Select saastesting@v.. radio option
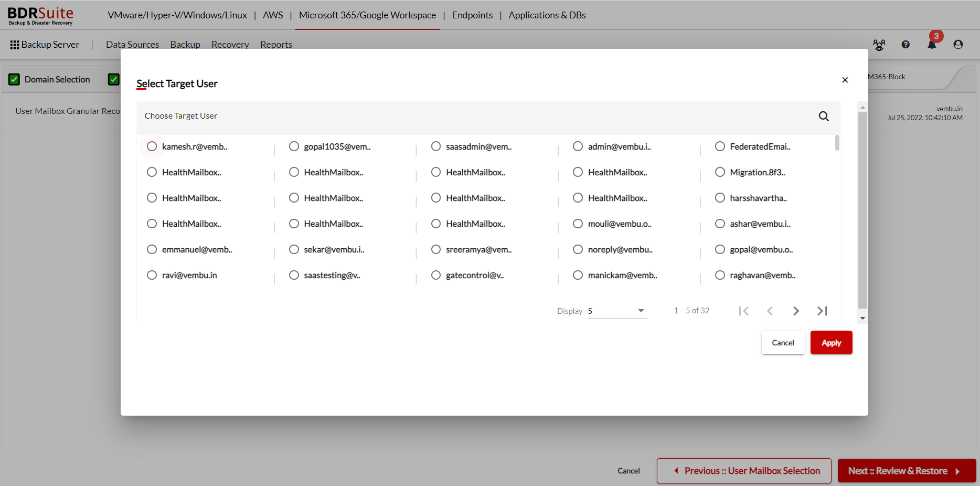 [x=294, y=275]
